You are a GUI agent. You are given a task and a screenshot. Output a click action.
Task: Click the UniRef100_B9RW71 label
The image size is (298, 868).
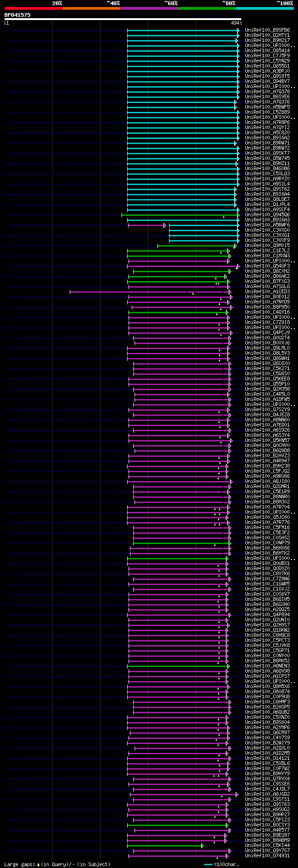pos(267,143)
